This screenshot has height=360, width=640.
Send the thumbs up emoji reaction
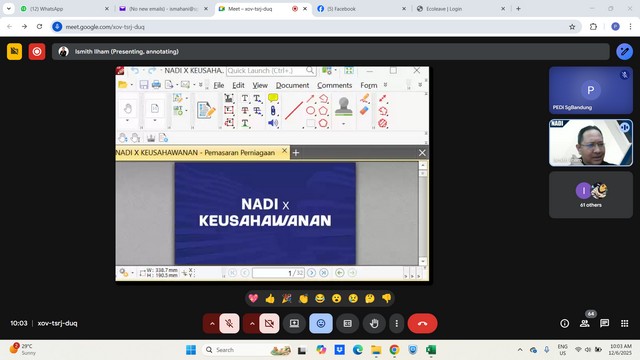(270, 298)
